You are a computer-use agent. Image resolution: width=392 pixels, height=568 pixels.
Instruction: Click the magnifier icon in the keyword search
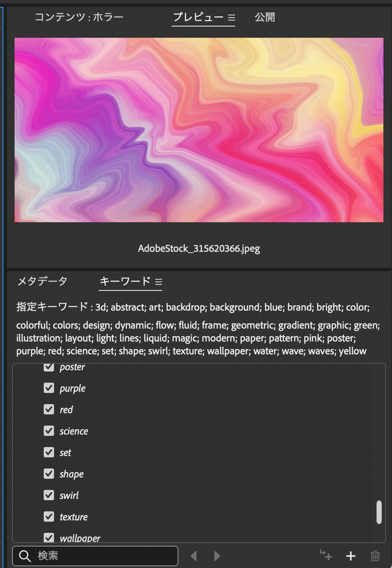pyautogui.click(x=24, y=556)
